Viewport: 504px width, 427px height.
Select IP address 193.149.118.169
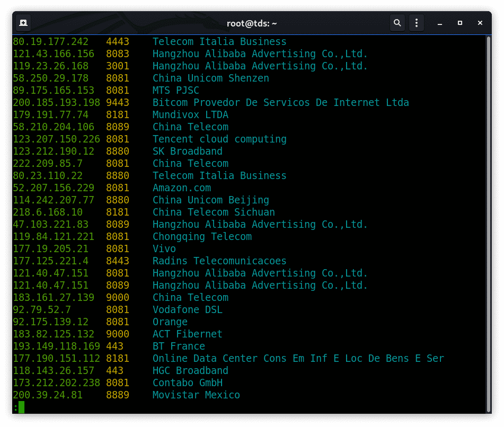tap(56, 346)
